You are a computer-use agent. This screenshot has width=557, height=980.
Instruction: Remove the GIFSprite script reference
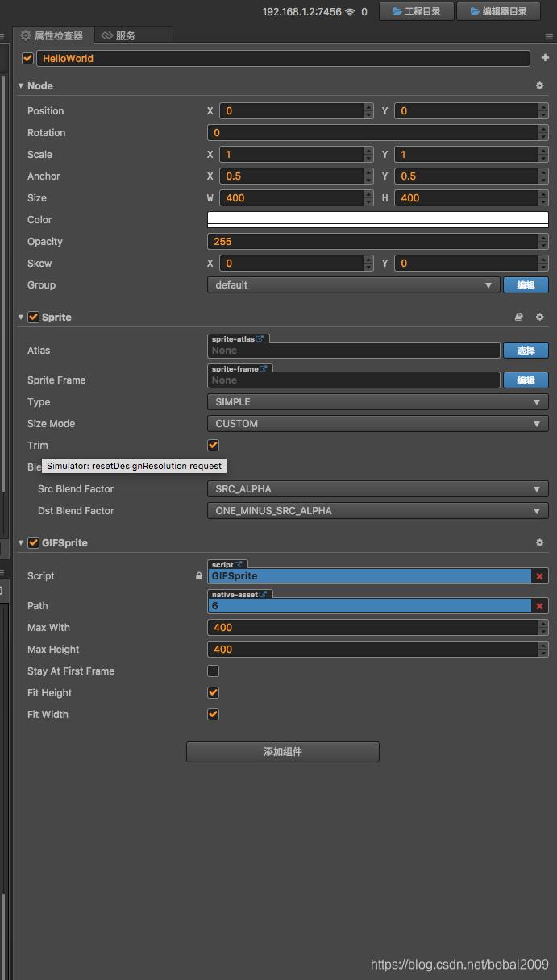pos(539,576)
